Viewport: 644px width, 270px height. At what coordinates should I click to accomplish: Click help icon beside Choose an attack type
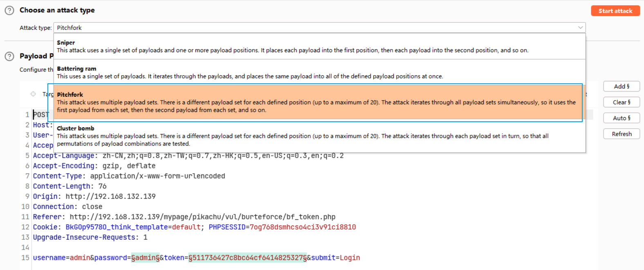click(9, 11)
